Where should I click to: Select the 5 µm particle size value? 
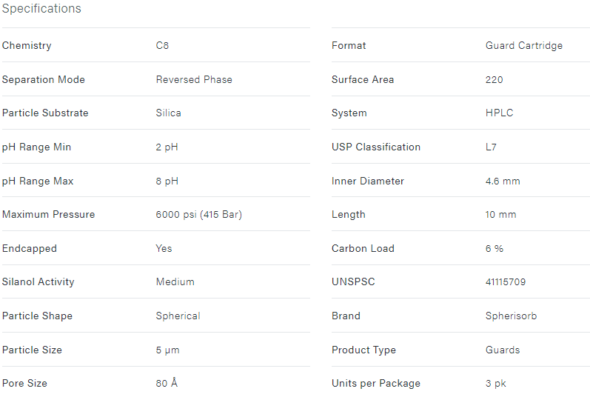tap(167, 350)
